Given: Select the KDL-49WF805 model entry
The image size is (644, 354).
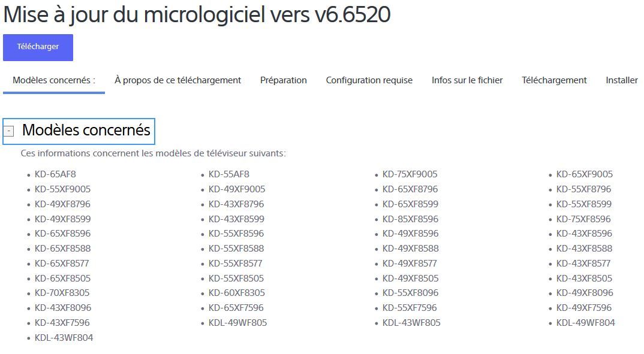Looking at the screenshot, I should (237, 323).
